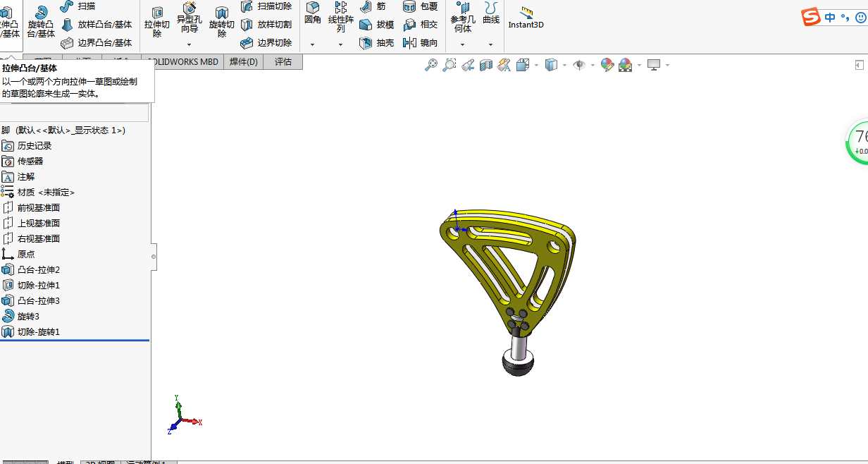Use the 拔模 draft tool
868x464 pixels.
click(377, 25)
